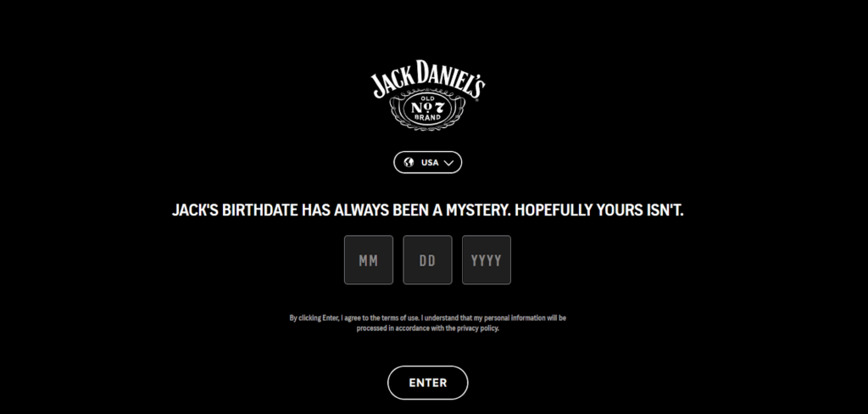The height and width of the screenshot is (414, 868).
Task: Focus the YYYY year input box
Action: tap(487, 260)
